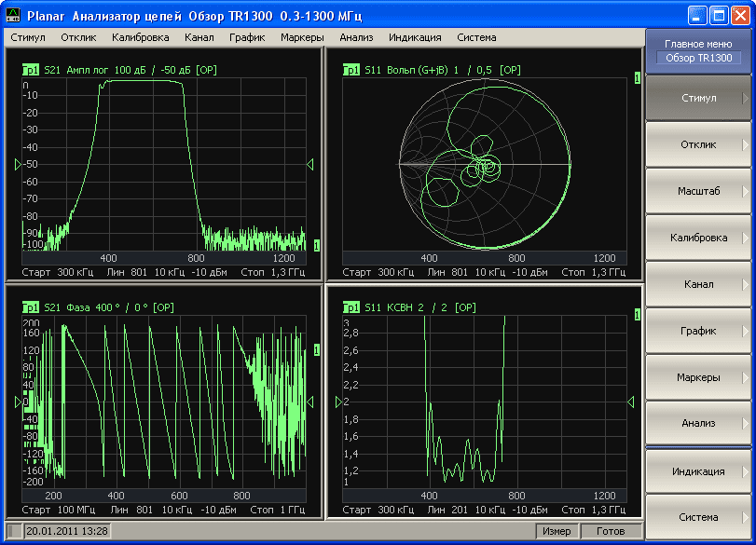Expand the Маркеры softkey submenu arrow
The height and width of the screenshot is (545, 756).
coord(745,377)
